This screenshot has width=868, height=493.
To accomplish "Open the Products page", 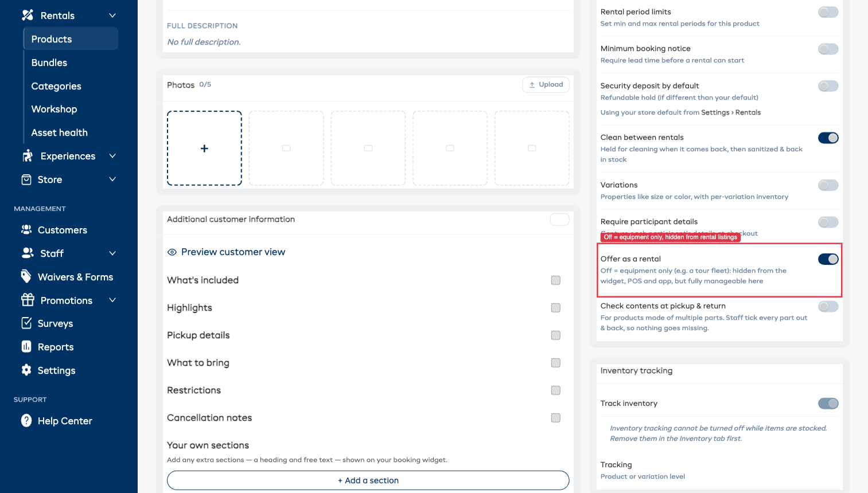I will [x=71, y=39].
